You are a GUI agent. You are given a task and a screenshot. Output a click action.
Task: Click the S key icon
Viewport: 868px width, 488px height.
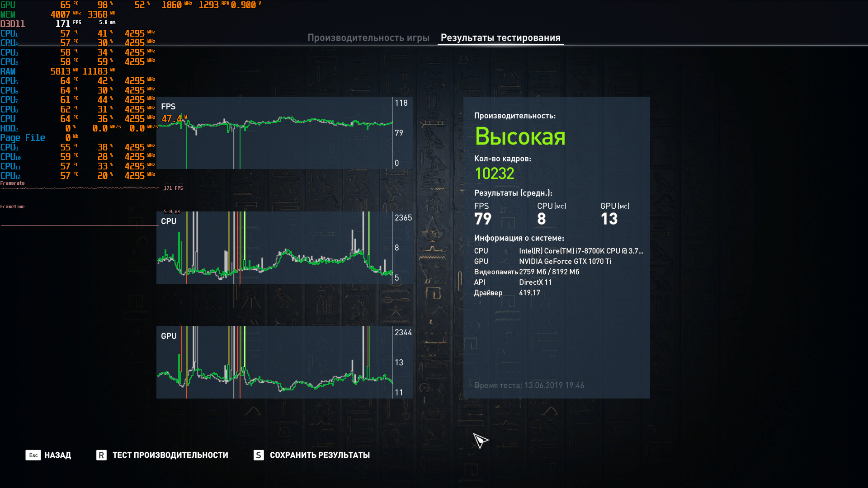259,455
